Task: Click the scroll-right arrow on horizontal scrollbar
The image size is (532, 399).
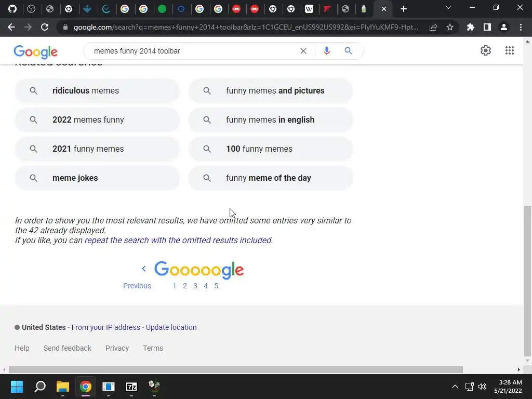Action: 519,369
